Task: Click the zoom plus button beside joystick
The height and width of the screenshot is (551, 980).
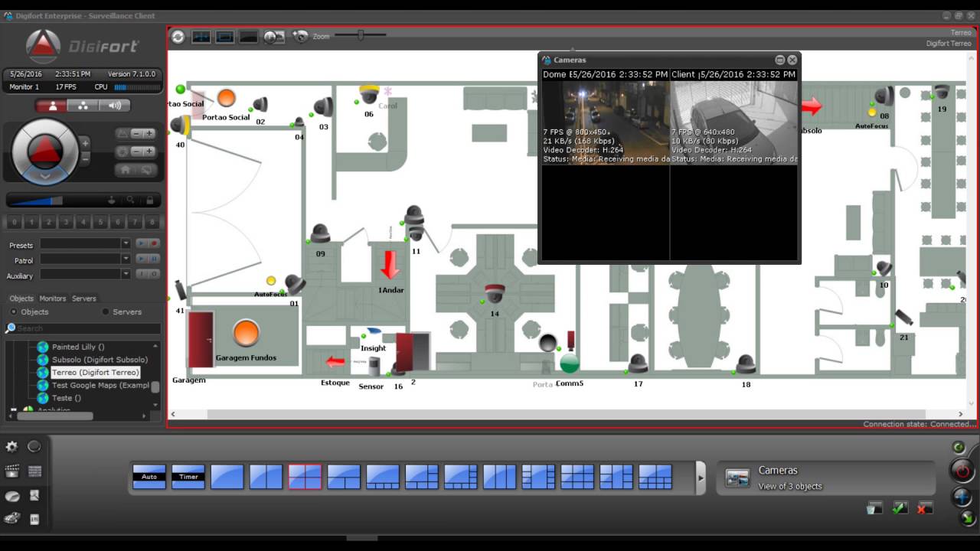Action: [x=85, y=142]
